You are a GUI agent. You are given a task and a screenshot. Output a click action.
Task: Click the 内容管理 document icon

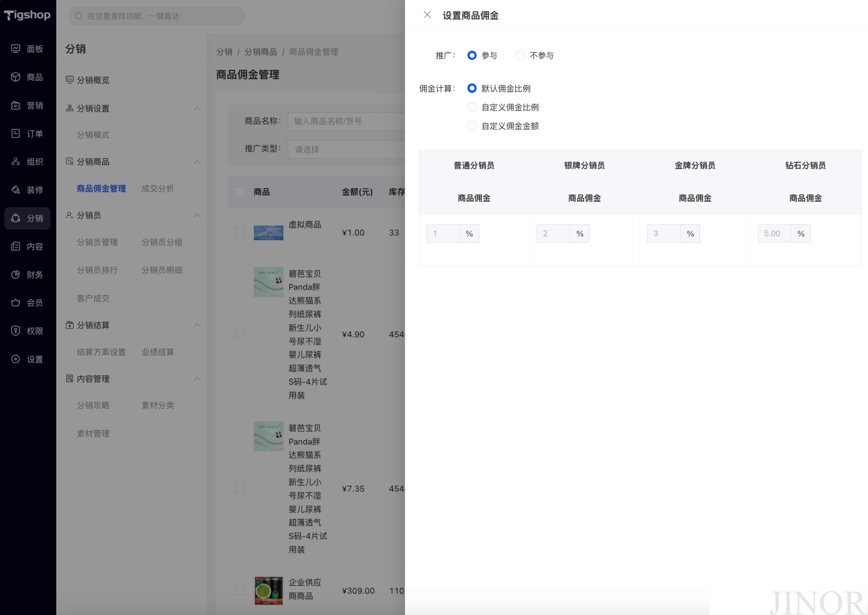point(69,379)
